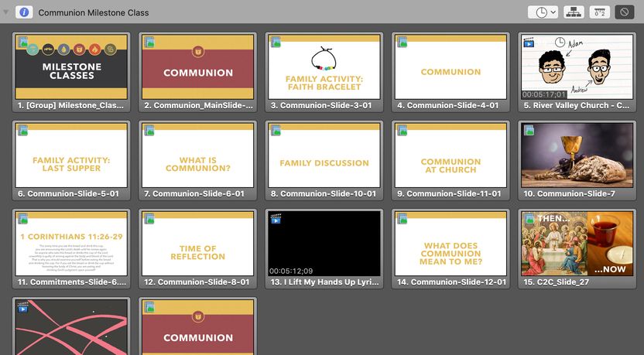This screenshot has width=644, height=355.
Task: Click image icon on Time Of Reflection slide
Action: [x=149, y=218]
